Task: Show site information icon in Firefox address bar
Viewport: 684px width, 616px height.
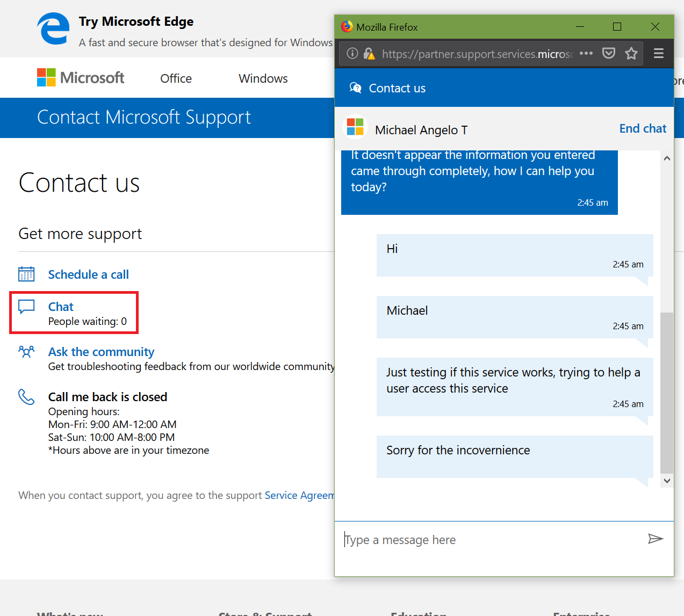Action: [x=352, y=53]
